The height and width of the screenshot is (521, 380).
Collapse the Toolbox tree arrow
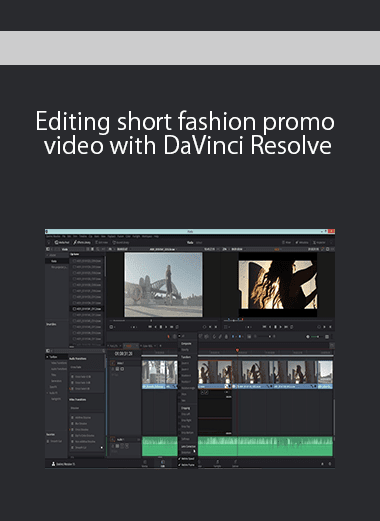tap(47, 357)
